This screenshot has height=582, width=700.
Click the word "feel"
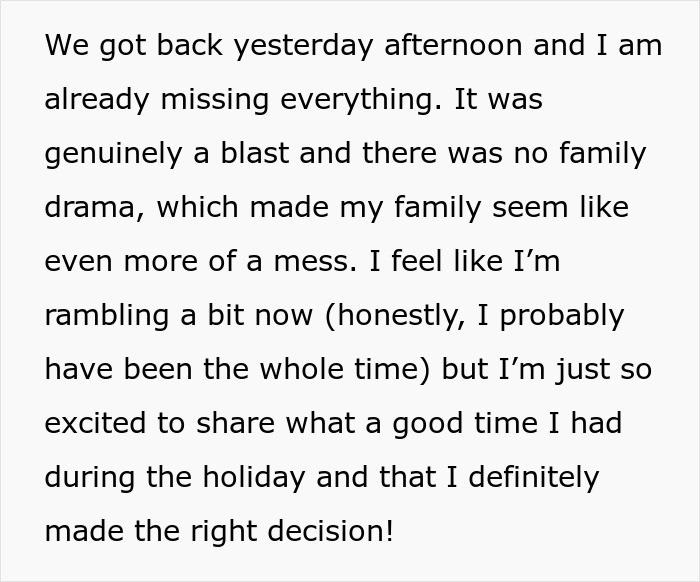tap(415, 262)
